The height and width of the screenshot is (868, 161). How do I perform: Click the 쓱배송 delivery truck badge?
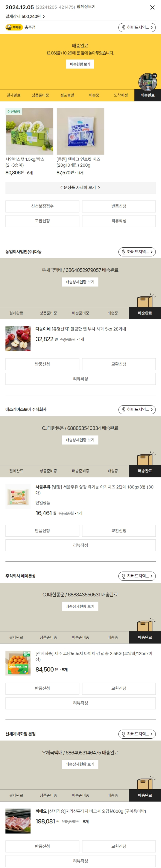click(14, 27)
